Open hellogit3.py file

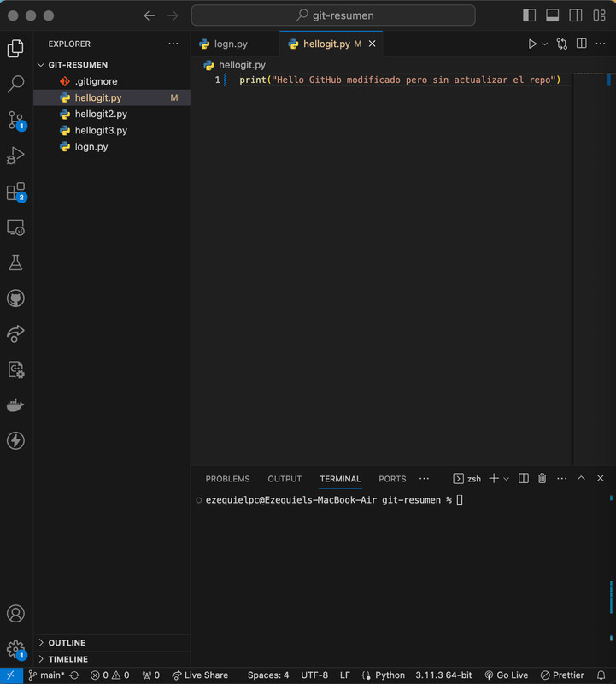(112, 131)
